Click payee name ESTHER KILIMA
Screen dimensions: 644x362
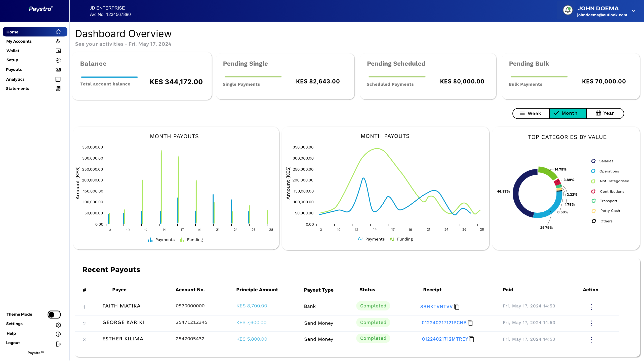tap(123, 339)
